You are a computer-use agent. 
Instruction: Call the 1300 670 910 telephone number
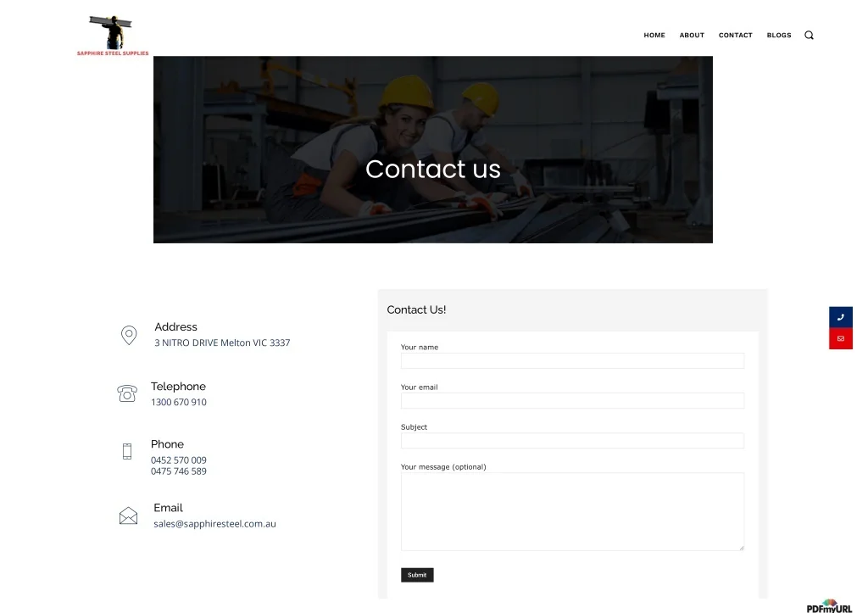(178, 402)
